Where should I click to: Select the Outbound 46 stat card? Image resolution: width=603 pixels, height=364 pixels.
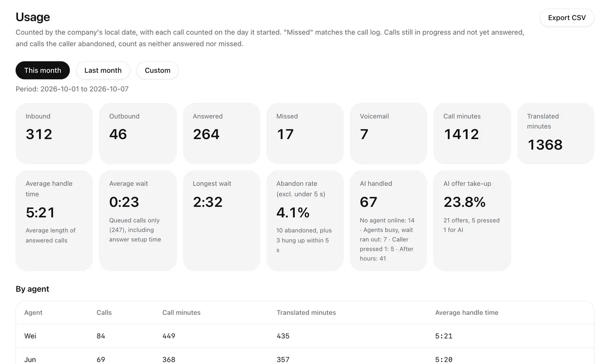click(138, 134)
